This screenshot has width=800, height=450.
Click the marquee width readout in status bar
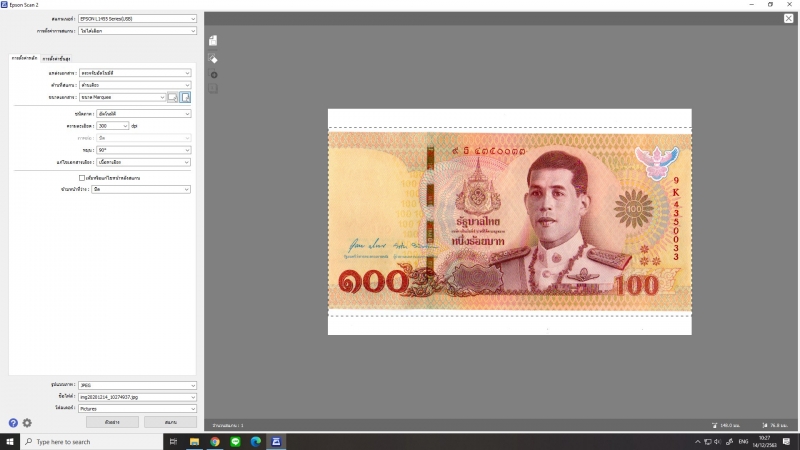[727, 425]
